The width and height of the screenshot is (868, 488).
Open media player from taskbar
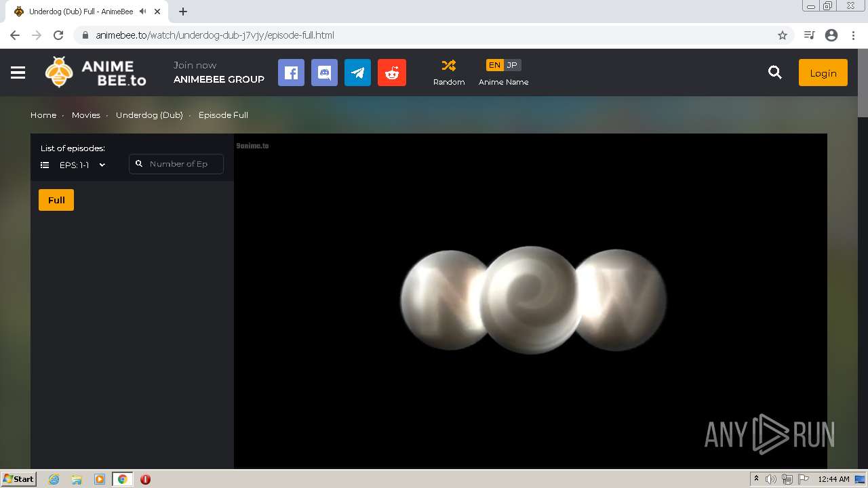100,479
